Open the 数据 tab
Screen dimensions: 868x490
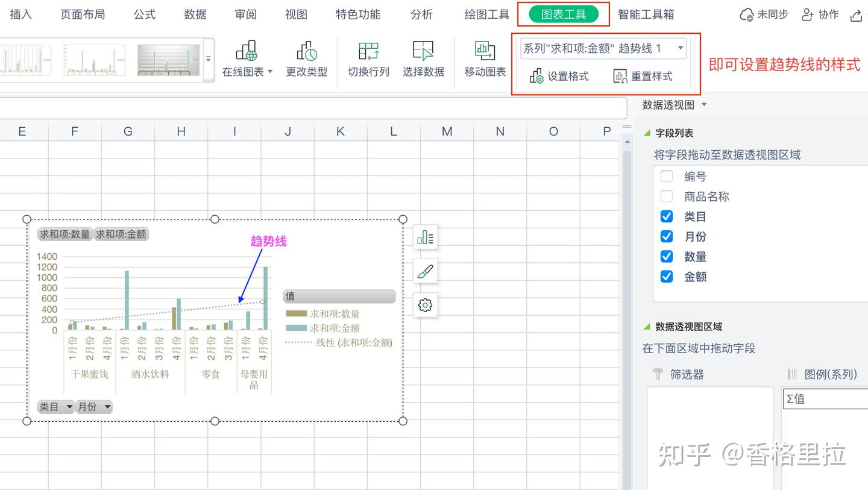(x=195, y=14)
